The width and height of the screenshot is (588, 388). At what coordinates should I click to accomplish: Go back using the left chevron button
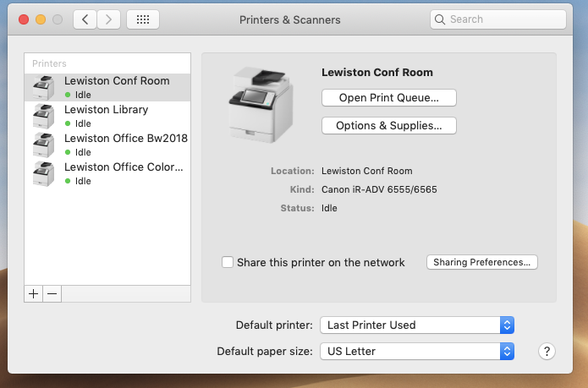(x=85, y=19)
